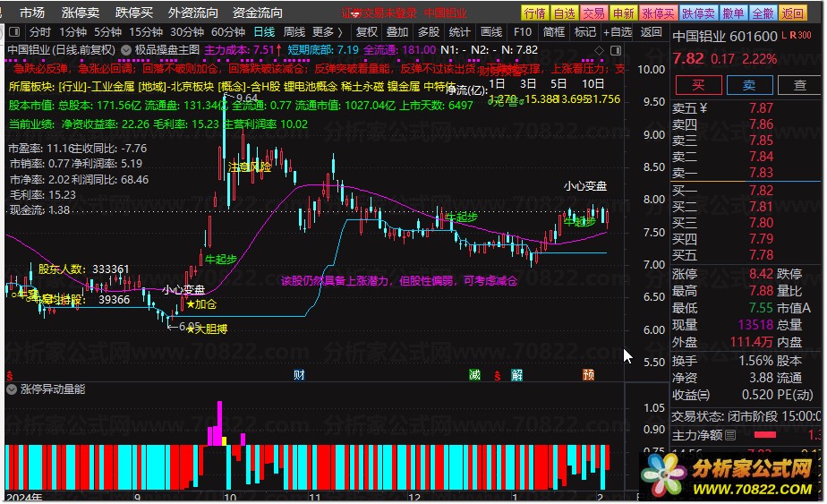Click the 查 query button
The width and height of the screenshot is (827, 504).
click(800, 85)
